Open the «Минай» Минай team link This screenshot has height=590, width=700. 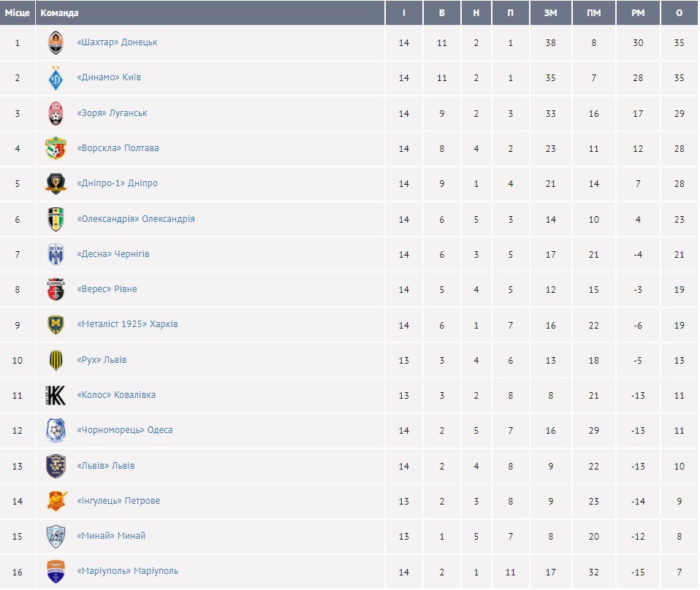click(x=110, y=536)
